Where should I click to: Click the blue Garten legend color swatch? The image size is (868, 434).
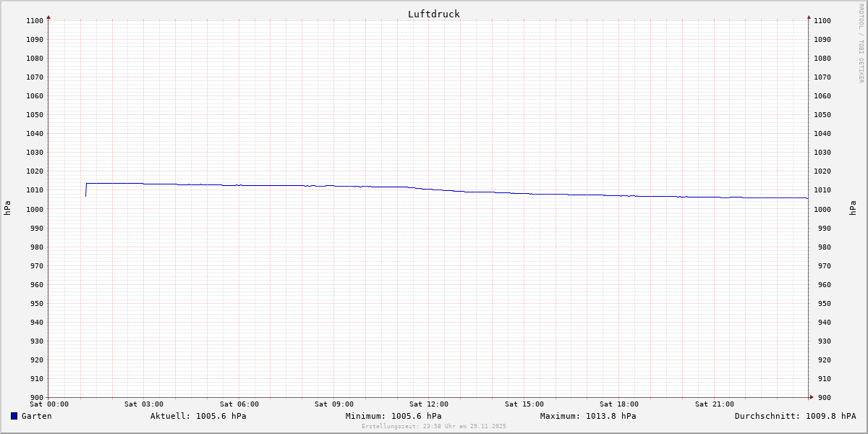14,416
